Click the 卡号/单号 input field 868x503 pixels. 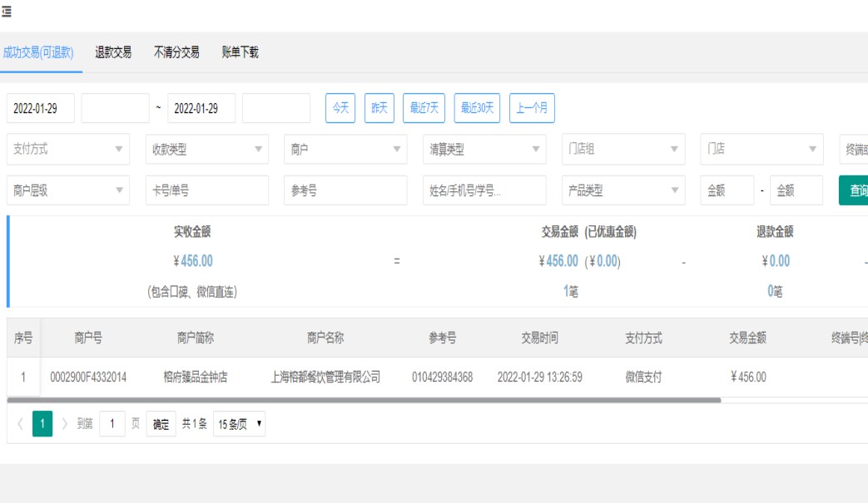click(206, 190)
